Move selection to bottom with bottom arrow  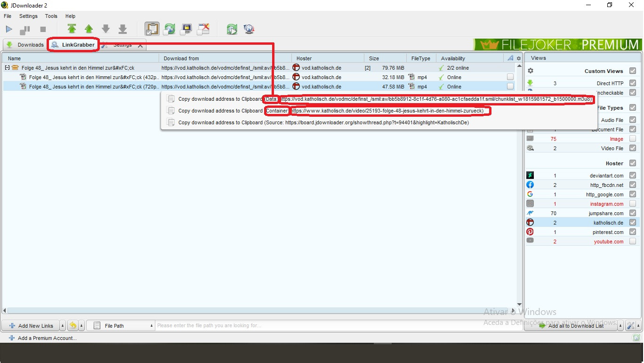pyautogui.click(x=123, y=29)
